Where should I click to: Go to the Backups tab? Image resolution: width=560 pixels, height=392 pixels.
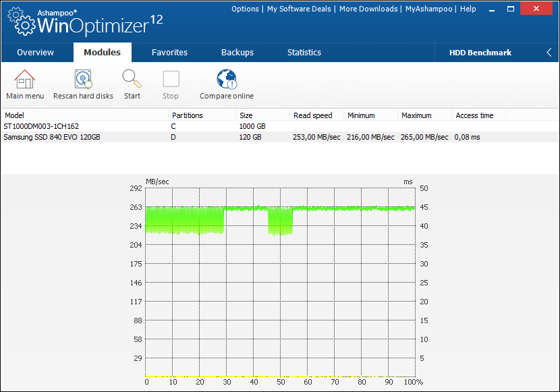click(x=237, y=53)
